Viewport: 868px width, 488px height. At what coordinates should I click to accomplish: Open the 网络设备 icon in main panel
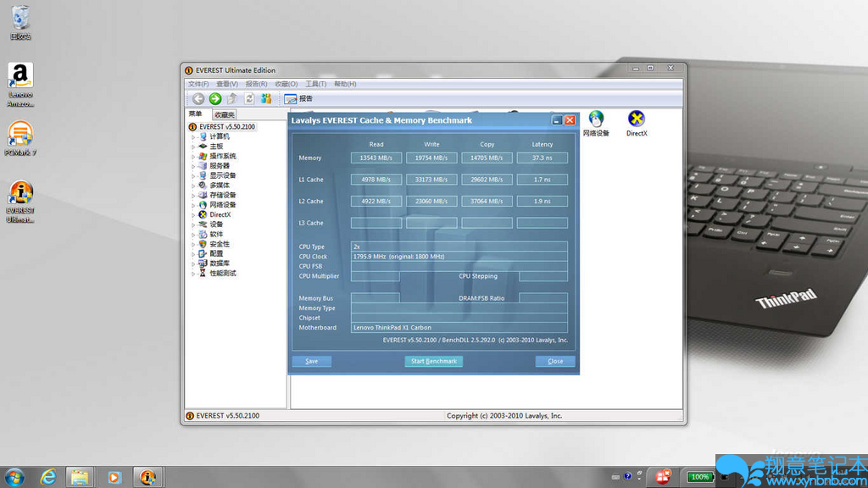[596, 124]
